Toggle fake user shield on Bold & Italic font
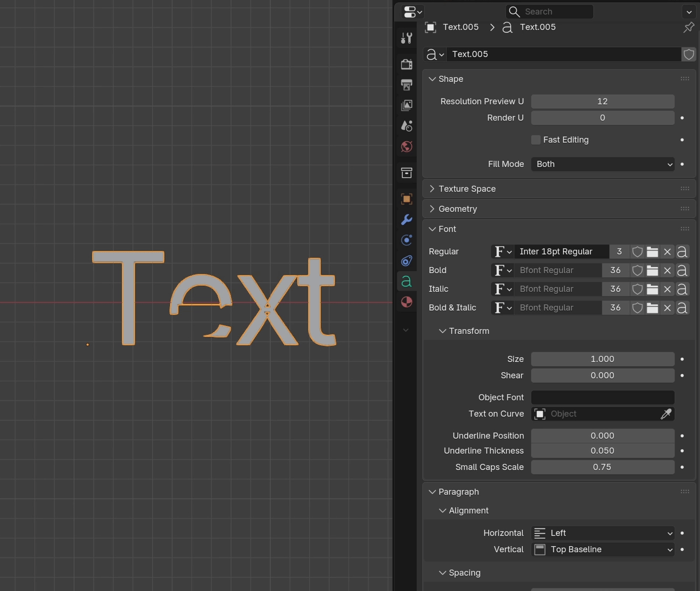The width and height of the screenshot is (700, 591). click(637, 308)
